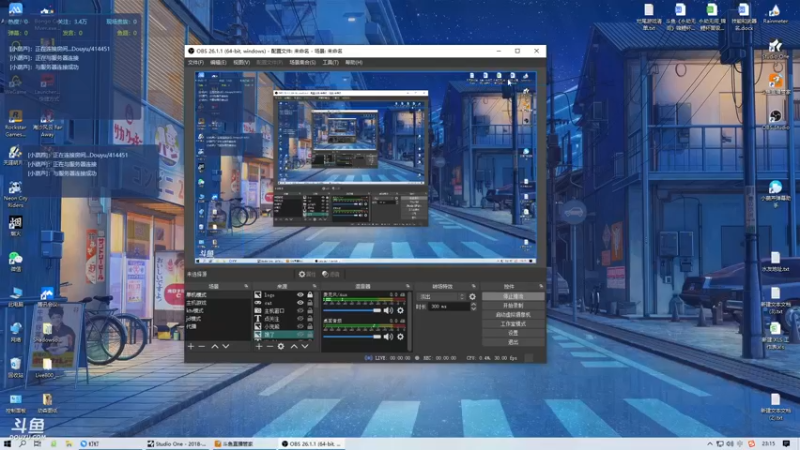The width and height of the screenshot is (800, 450).
Task: Move the scene down with the arrow icon
Action: tap(226, 346)
